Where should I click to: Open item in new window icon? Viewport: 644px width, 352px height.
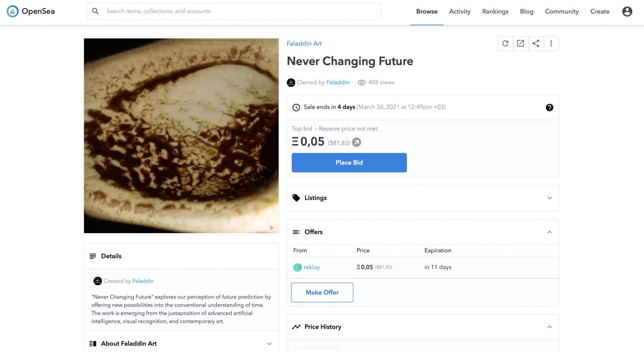[520, 43]
